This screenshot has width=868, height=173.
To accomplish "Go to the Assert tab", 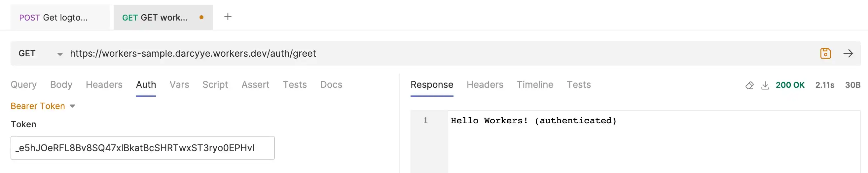I will pyautogui.click(x=255, y=85).
